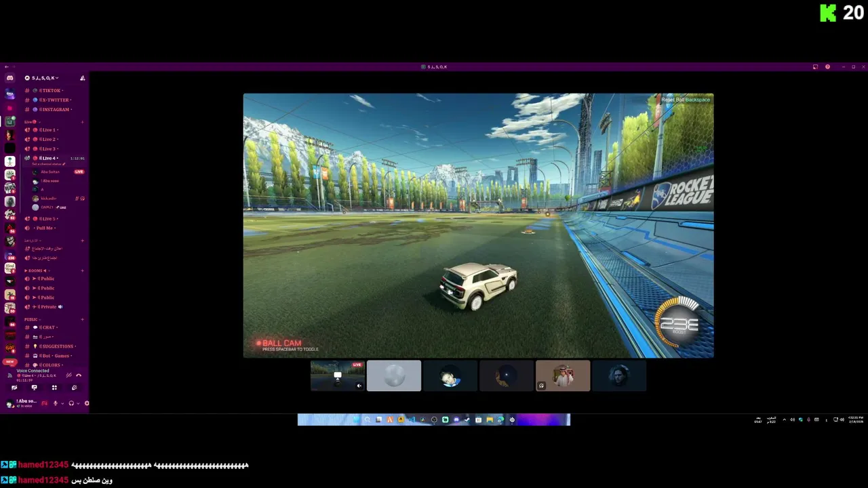This screenshot has height=488, width=868.
Task: Toggle the red game controller icon in user panel
Action: [45, 403]
